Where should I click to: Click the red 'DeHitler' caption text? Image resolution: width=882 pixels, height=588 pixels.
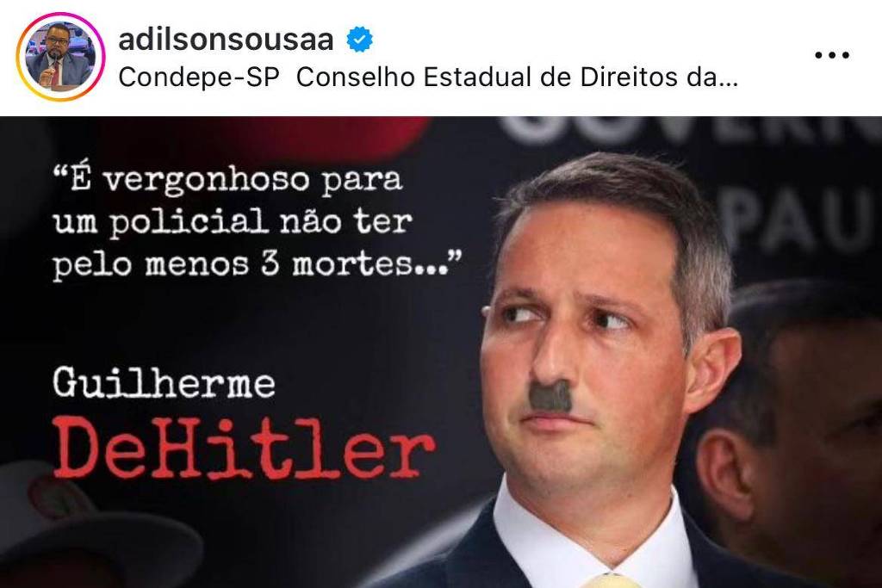point(244,448)
